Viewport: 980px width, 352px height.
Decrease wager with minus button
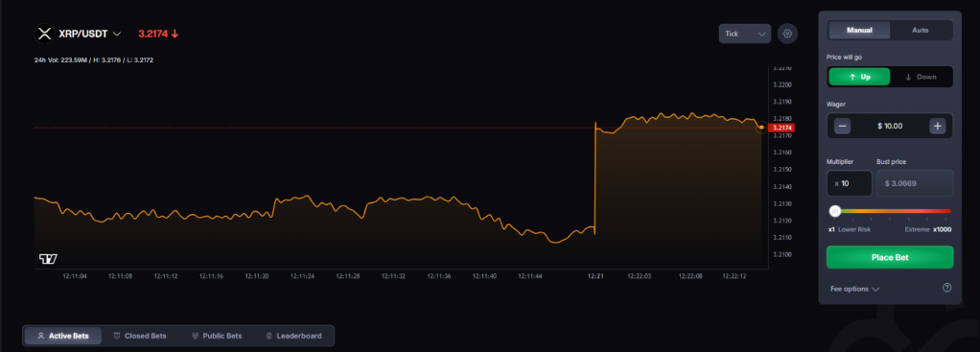pyautogui.click(x=843, y=126)
